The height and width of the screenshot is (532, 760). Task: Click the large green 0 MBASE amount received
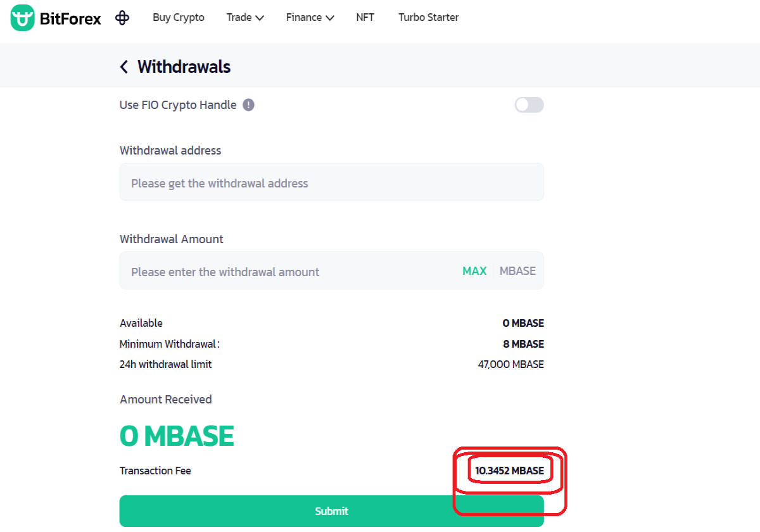tap(177, 436)
